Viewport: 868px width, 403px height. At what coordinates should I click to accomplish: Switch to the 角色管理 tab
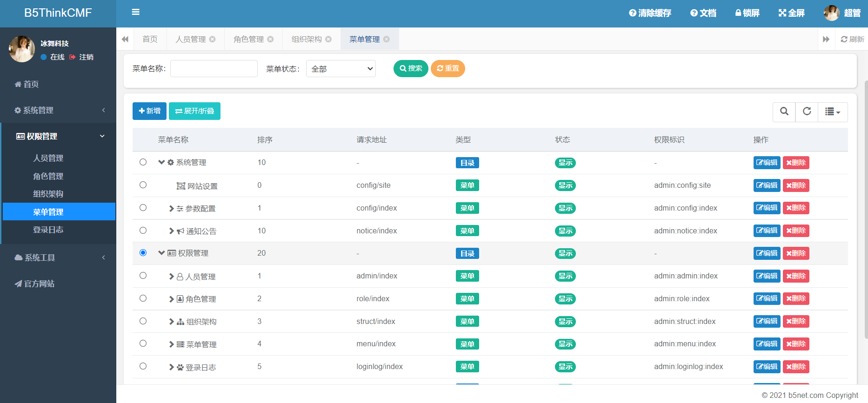248,39
